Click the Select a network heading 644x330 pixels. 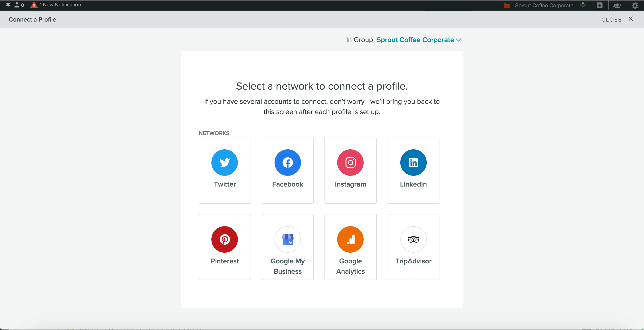point(322,86)
